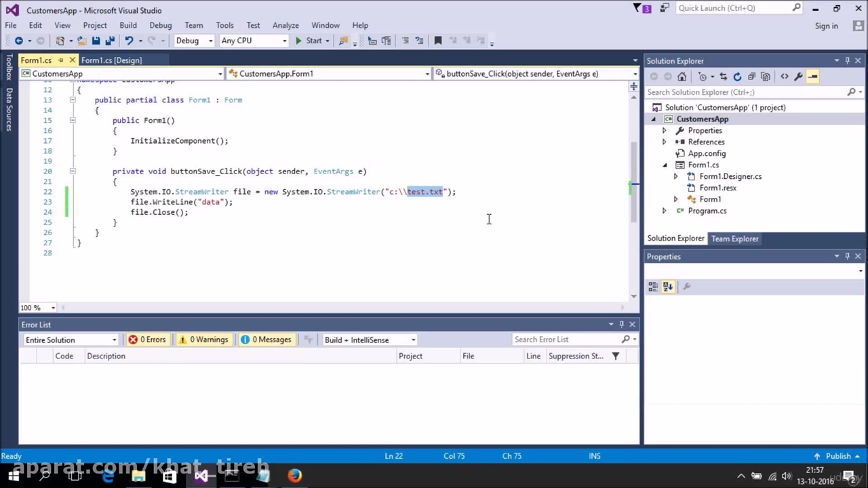Collapse the Form1.cs node in Solution Explorer
This screenshot has width=868, height=488.
tap(665, 165)
